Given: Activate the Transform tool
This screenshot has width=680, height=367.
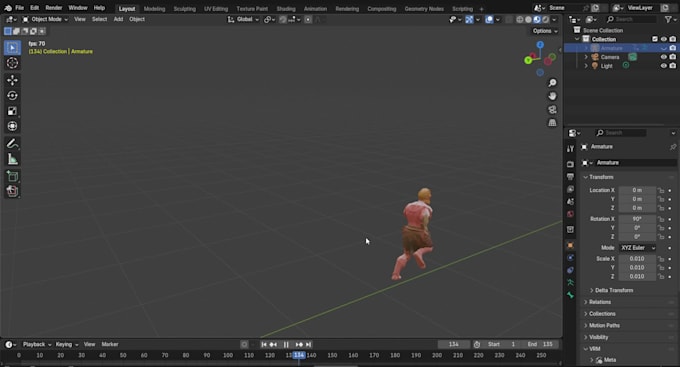Looking at the screenshot, I should coord(12,126).
